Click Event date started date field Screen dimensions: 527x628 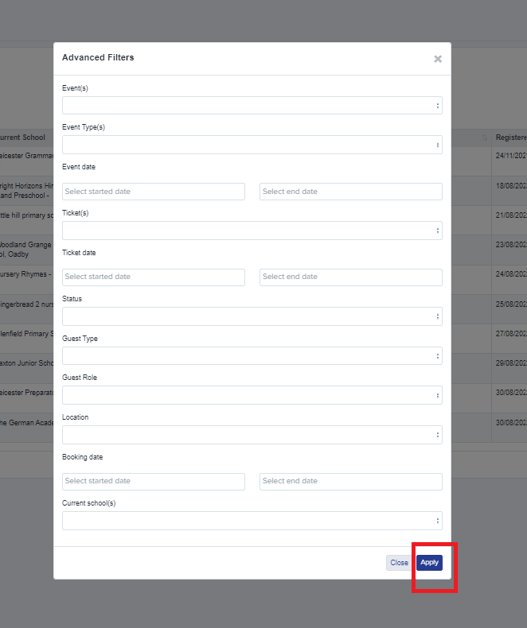pyautogui.click(x=153, y=191)
